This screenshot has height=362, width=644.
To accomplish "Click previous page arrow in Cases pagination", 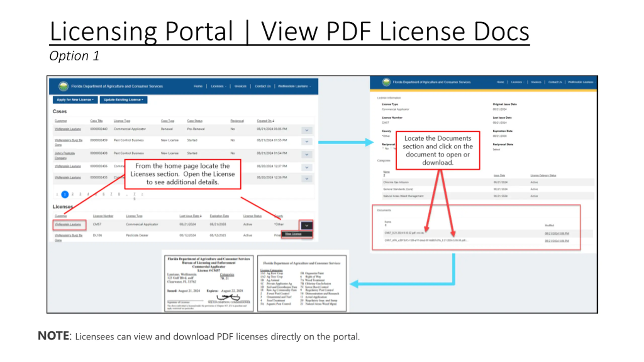I will click(57, 194).
